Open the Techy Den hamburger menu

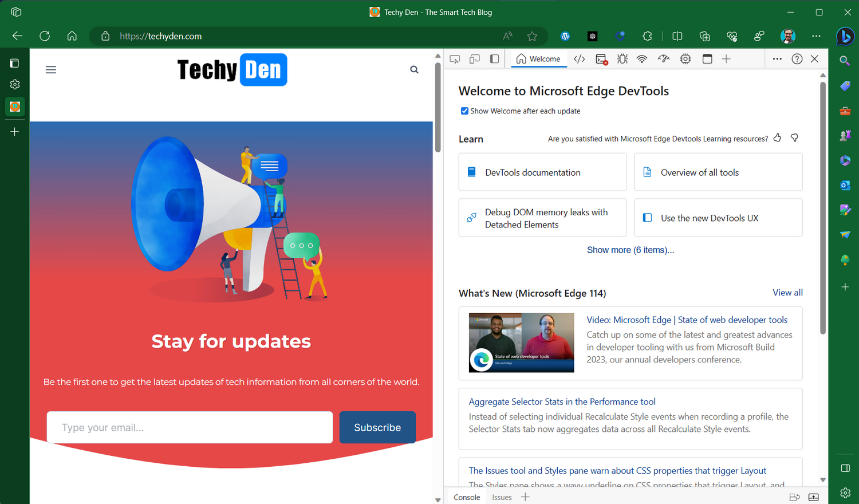tap(51, 70)
